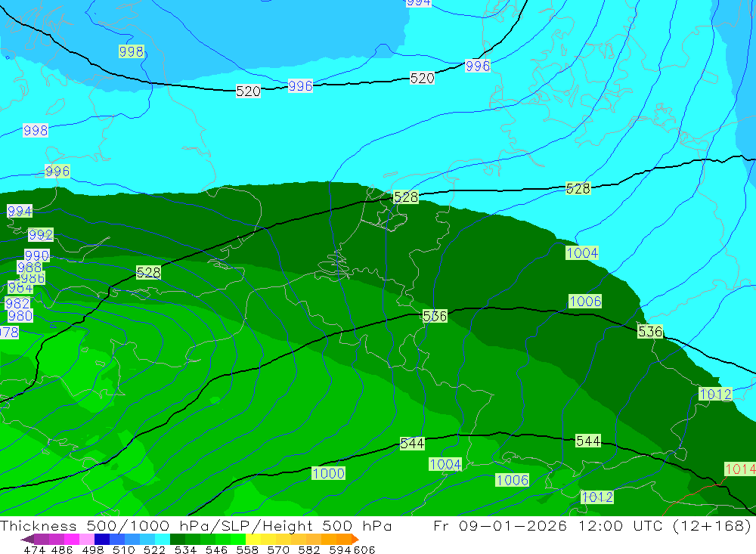Screen dimensions: 756x554
Task: Select the 1000 isobar label
Action: [328, 473]
